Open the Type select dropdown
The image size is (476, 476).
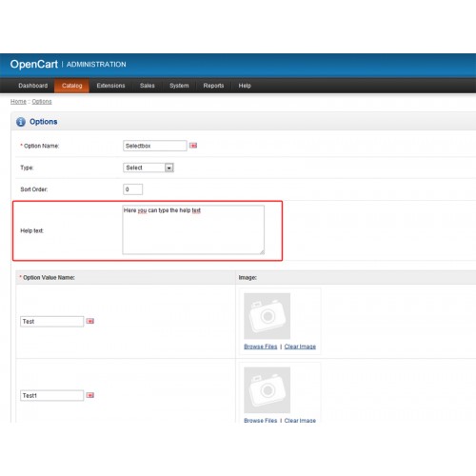tap(149, 168)
